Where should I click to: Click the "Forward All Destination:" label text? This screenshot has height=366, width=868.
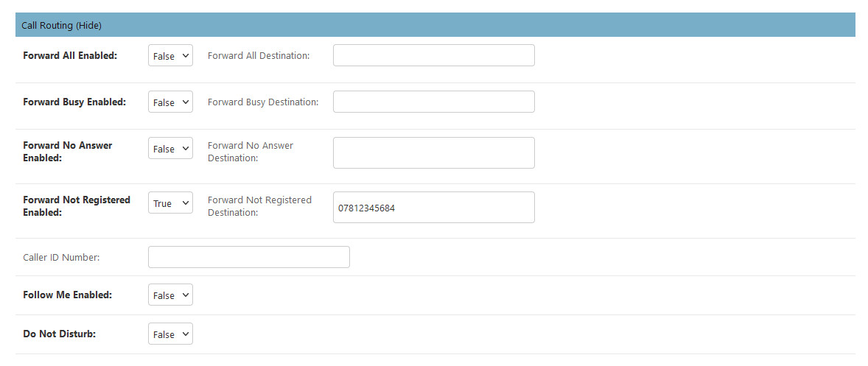coord(259,55)
